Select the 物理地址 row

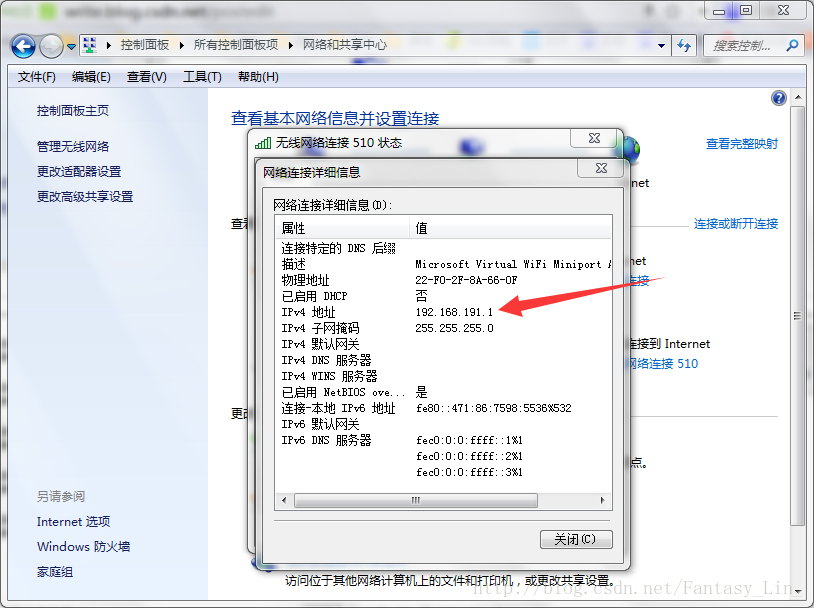[443, 280]
